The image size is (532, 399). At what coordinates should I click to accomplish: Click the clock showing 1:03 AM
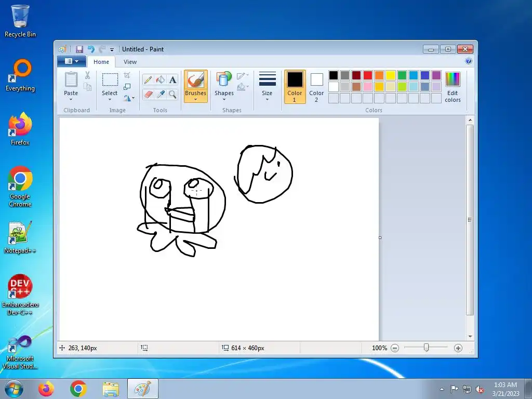505,385
